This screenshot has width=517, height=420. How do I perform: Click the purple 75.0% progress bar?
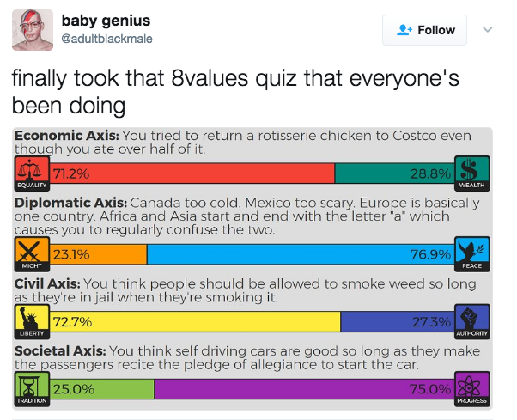pyautogui.click(x=304, y=389)
